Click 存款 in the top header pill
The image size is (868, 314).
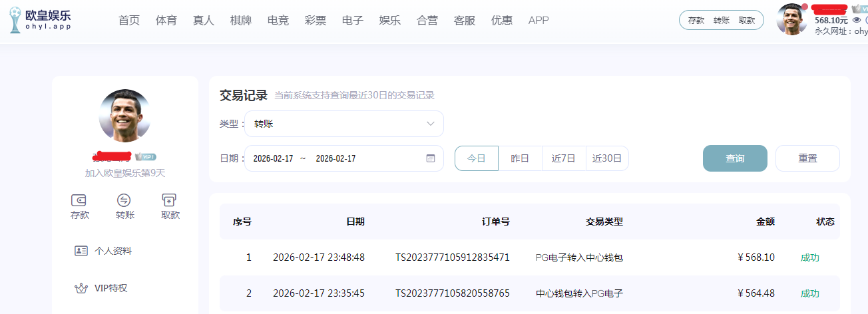696,20
